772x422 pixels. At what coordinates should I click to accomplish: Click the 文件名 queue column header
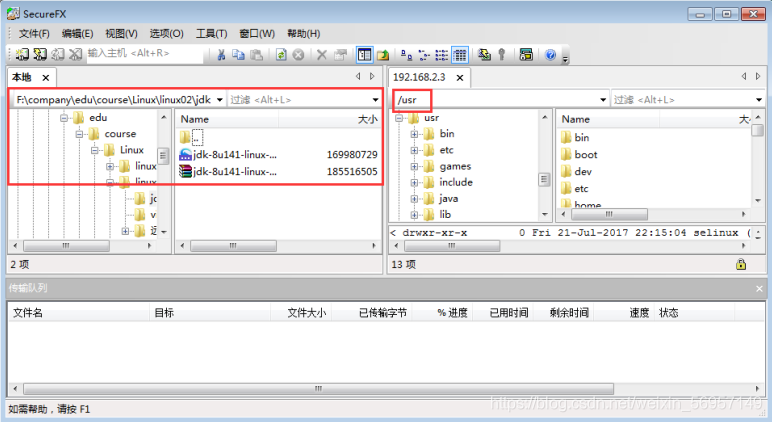[x=79, y=313]
